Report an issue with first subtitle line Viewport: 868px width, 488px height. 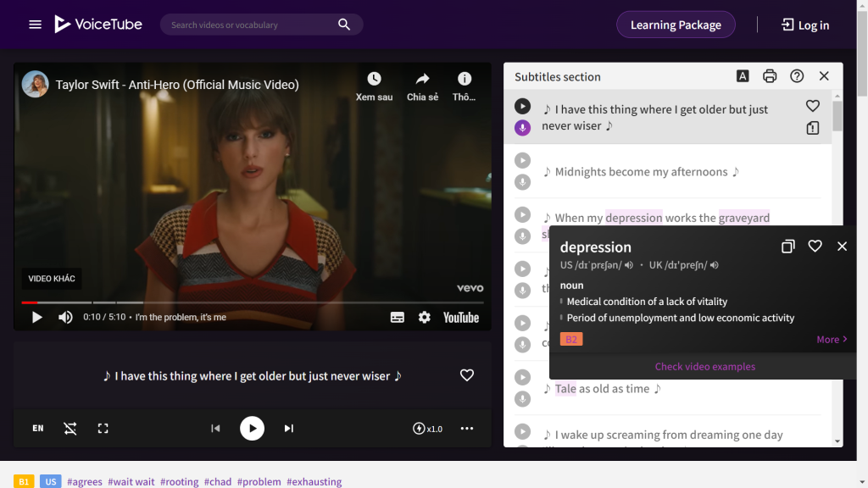coord(813,128)
